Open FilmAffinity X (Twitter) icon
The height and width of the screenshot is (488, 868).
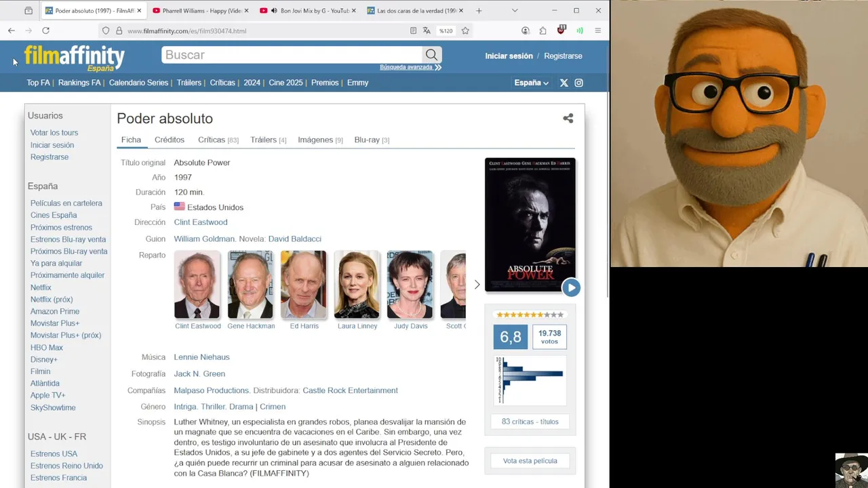tap(564, 83)
